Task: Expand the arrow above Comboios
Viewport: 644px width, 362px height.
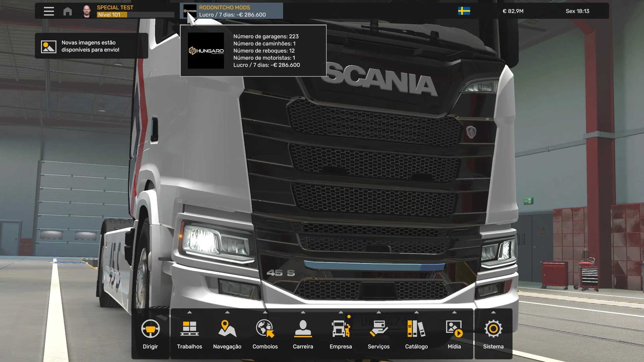Action: coord(265,312)
